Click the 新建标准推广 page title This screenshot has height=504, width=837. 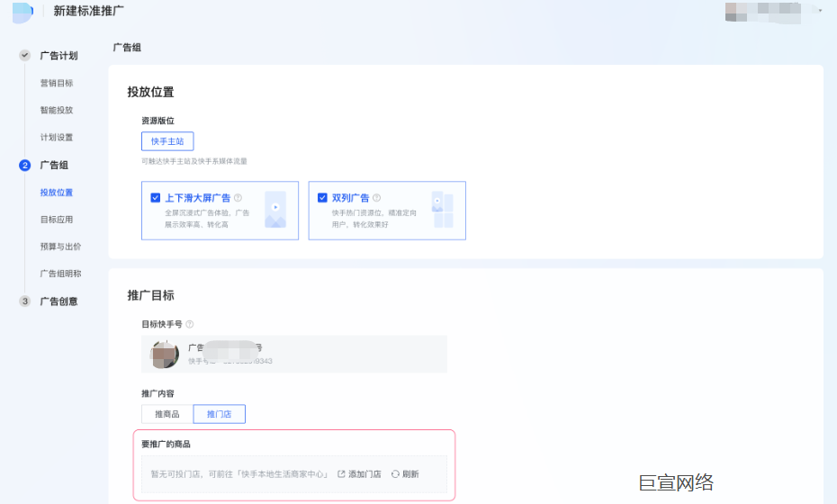click(88, 11)
